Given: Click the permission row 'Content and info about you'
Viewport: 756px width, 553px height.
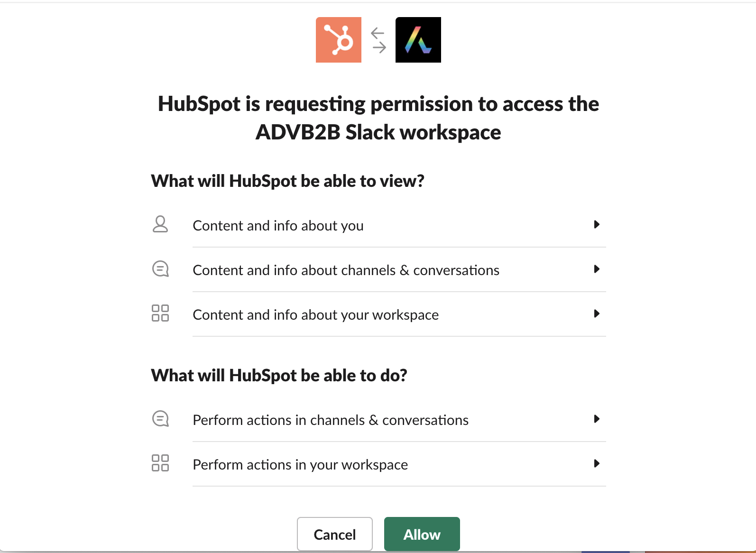Looking at the screenshot, I should tap(278, 225).
